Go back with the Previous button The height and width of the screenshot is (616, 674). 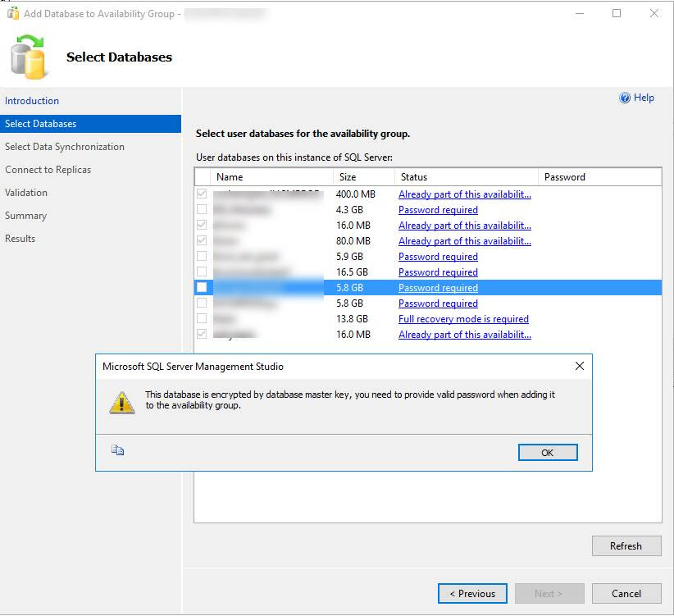[x=472, y=594]
